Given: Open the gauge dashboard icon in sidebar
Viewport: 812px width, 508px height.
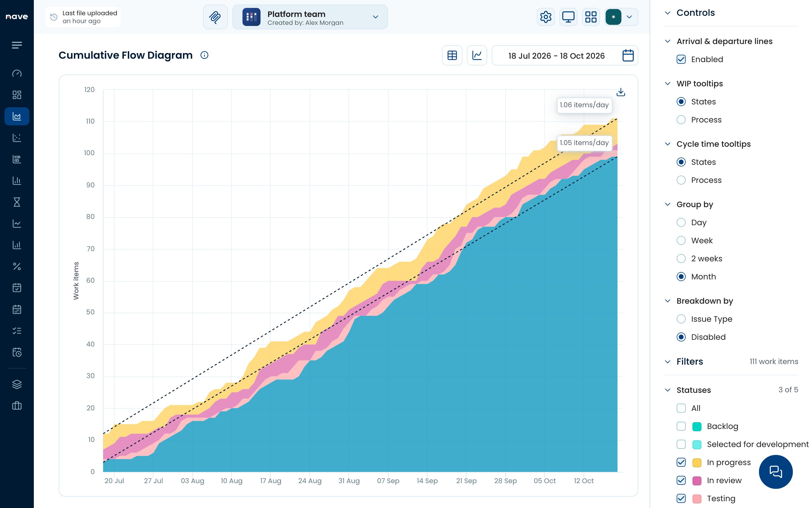Looking at the screenshot, I should 17,73.
